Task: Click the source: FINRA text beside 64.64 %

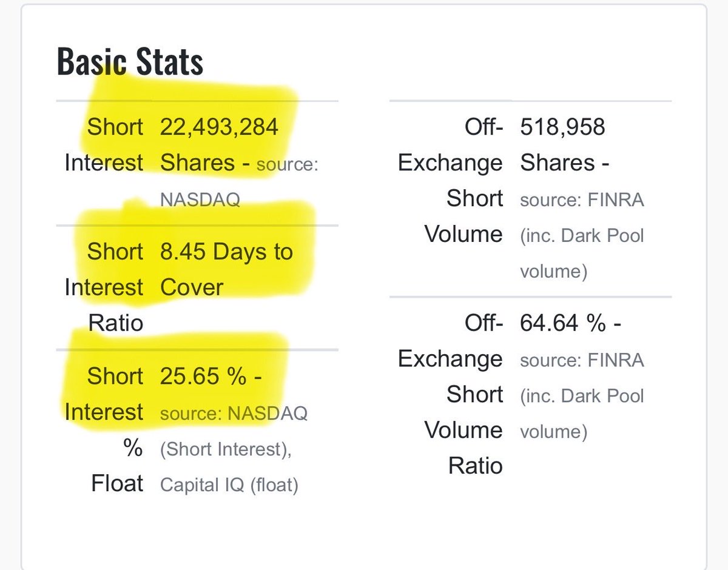Action: pyautogui.click(x=582, y=360)
